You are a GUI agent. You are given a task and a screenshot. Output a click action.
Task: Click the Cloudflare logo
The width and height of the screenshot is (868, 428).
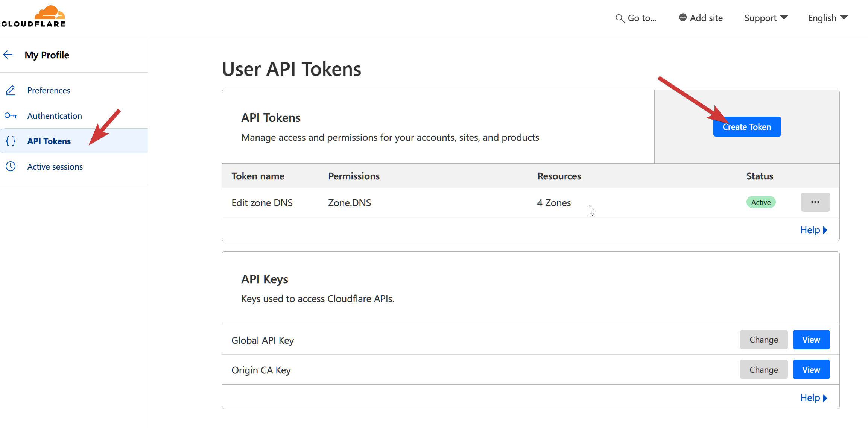click(33, 16)
